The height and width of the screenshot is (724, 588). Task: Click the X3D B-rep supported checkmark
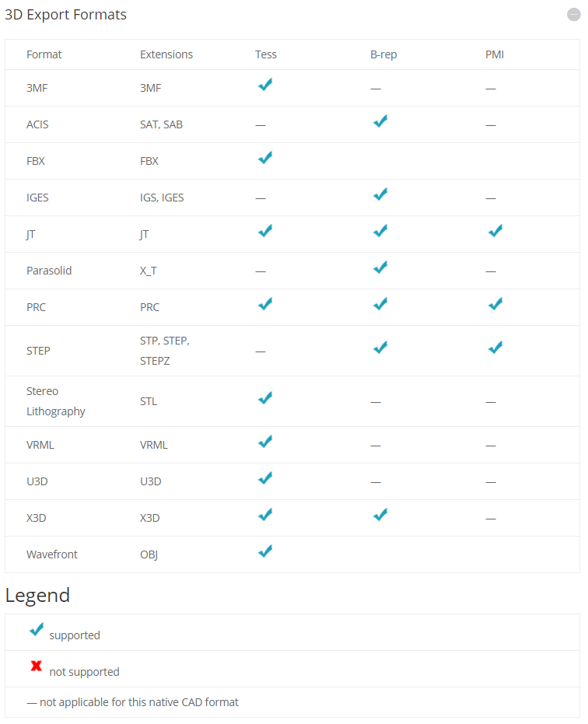coord(380,515)
